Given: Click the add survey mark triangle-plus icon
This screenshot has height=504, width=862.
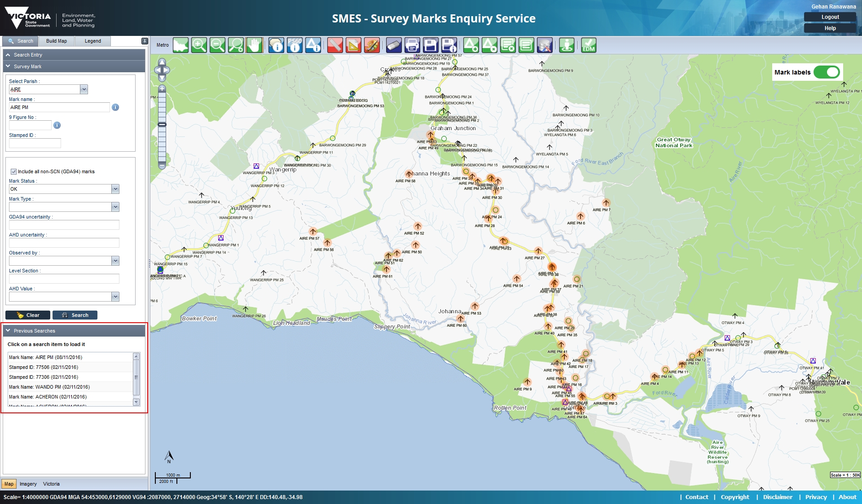Looking at the screenshot, I should click(471, 45).
